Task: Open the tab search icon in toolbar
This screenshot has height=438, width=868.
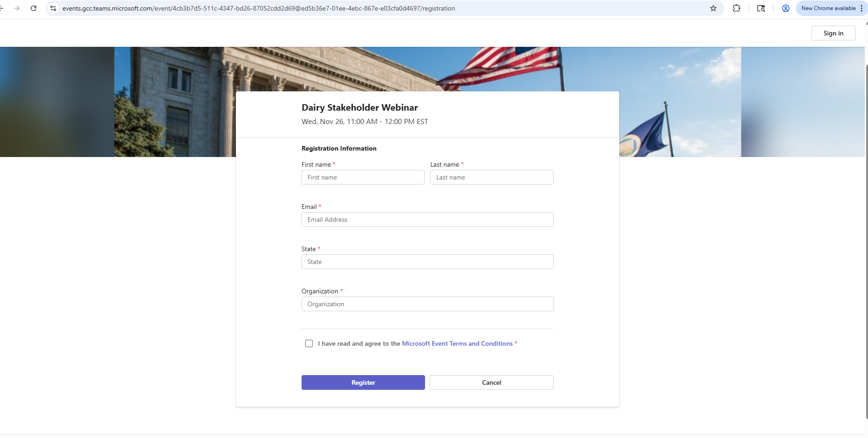Action: 761,8
